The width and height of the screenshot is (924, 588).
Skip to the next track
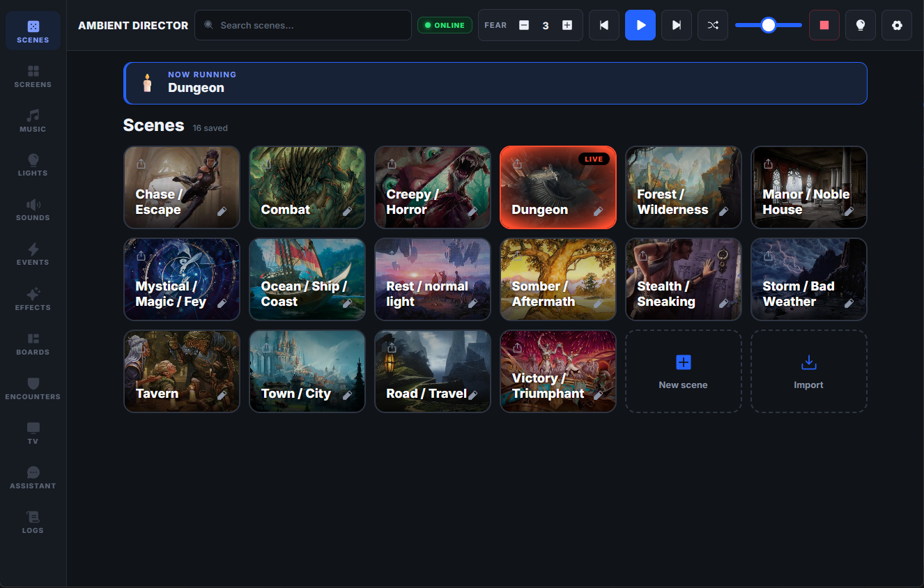tap(677, 25)
